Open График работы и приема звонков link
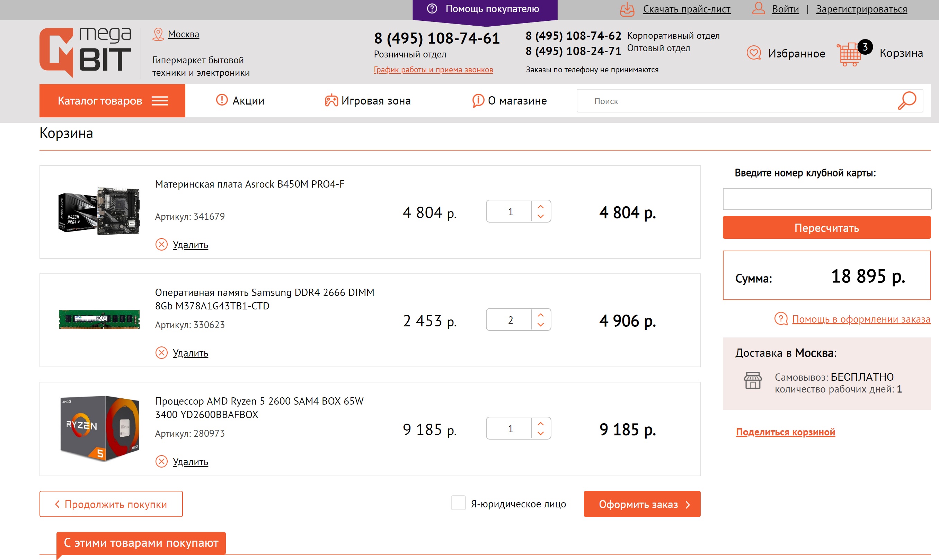The image size is (939, 560). coord(433,70)
